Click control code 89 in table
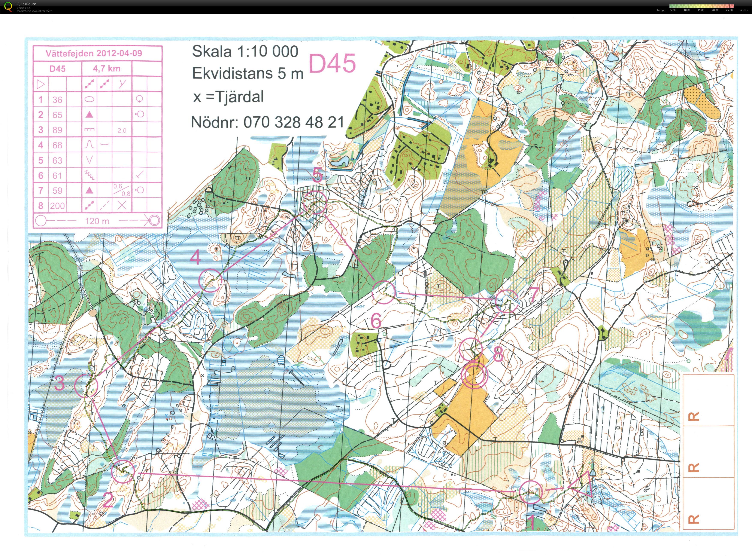 tap(57, 130)
